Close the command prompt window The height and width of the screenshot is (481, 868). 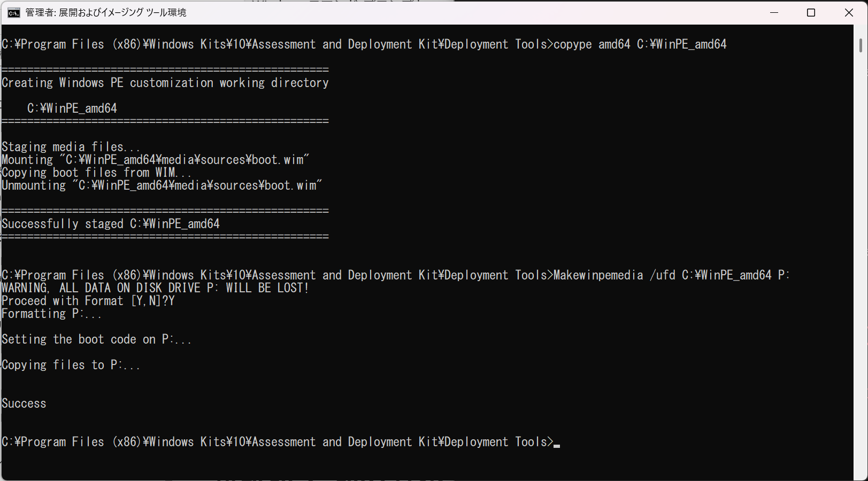[x=849, y=12]
